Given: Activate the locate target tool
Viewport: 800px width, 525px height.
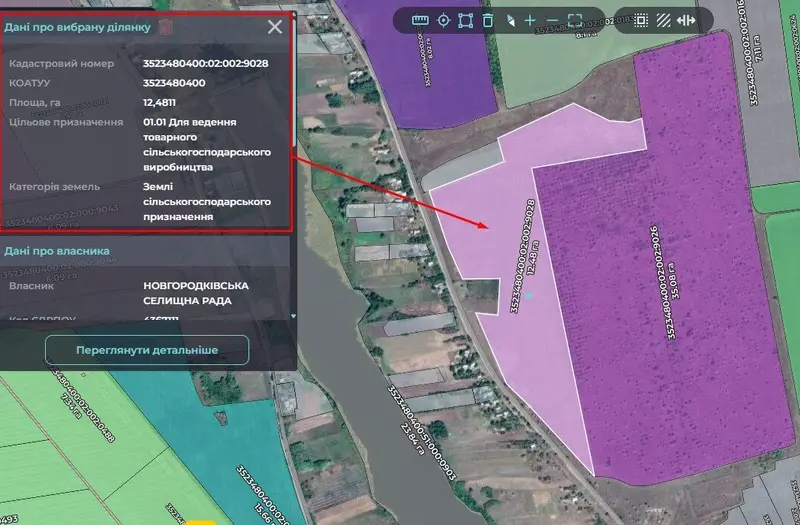Looking at the screenshot, I should pos(444,20).
